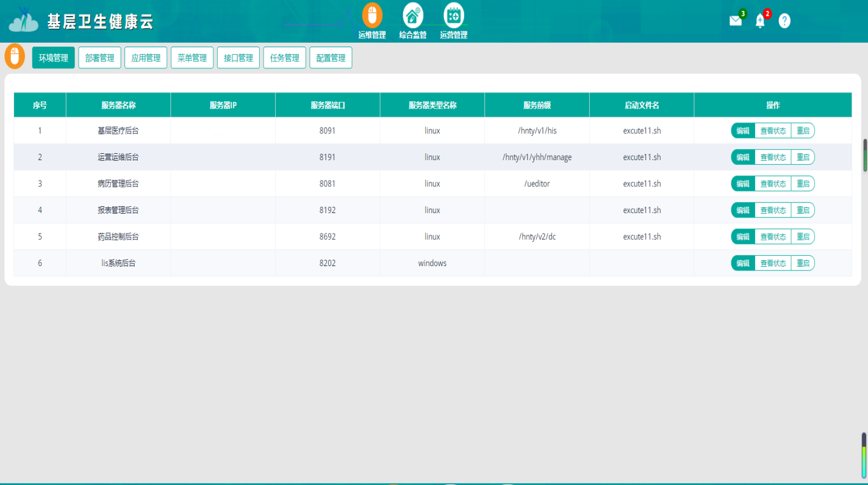This screenshot has height=485, width=868.
Task: Click the help question mark icon
Action: click(x=784, y=20)
